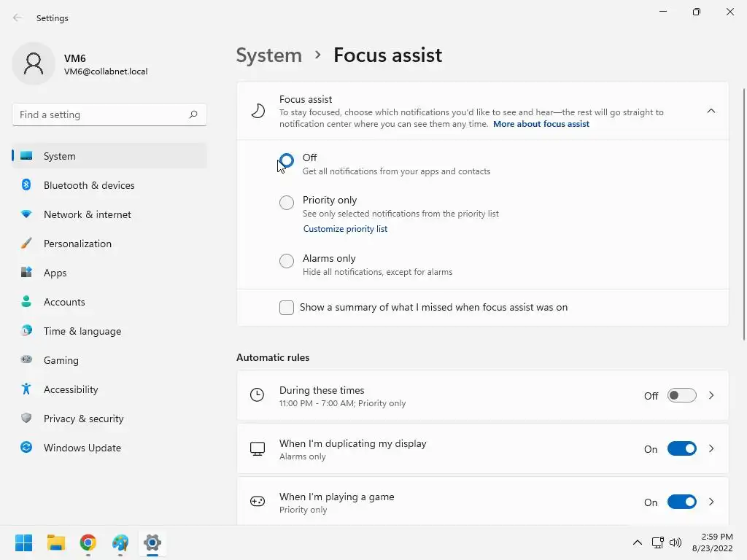Viewport: 747px width, 560px height.
Task: Click the back arrow in Settings
Action: pos(18,18)
